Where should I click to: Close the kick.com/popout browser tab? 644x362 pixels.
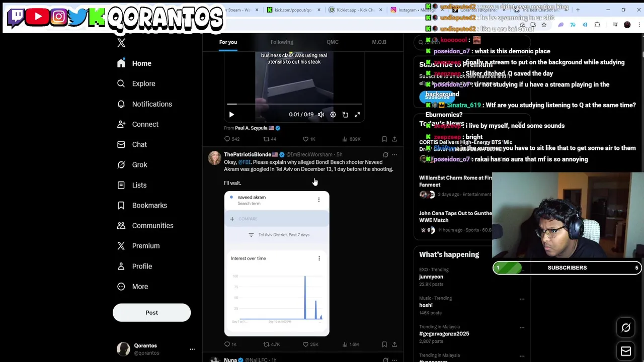[318, 10]
